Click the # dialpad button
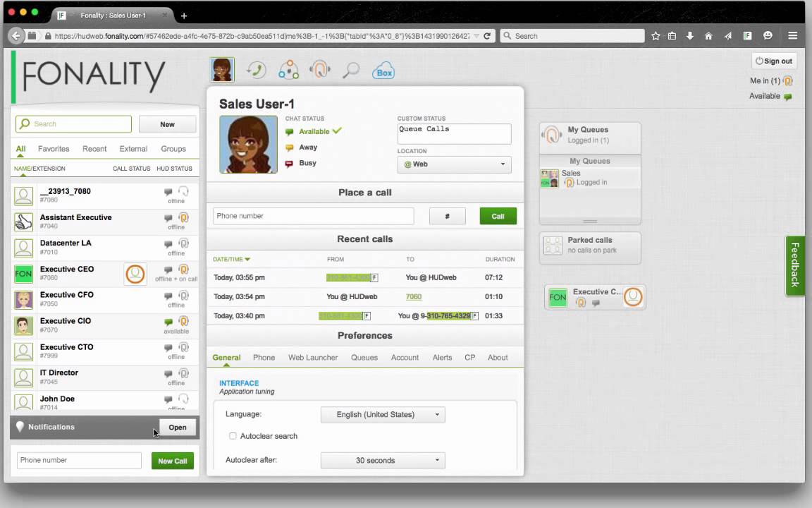 (447, 216)
